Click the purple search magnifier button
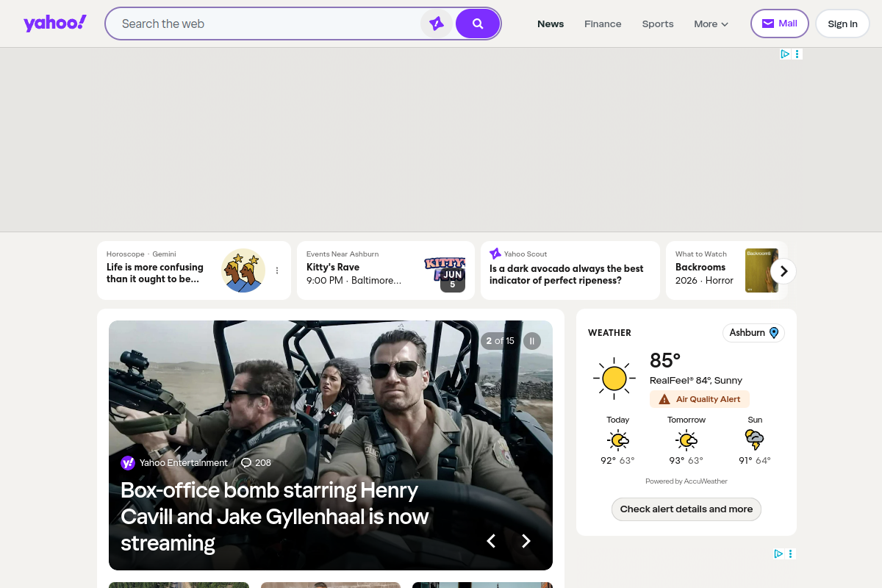Image resolution: width=882 pixels, height=588 pixels. tap(478, 24)
